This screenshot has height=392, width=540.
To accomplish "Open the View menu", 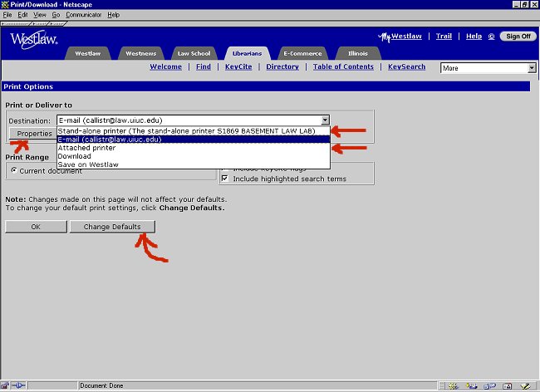I will click(x=40, y=15).
